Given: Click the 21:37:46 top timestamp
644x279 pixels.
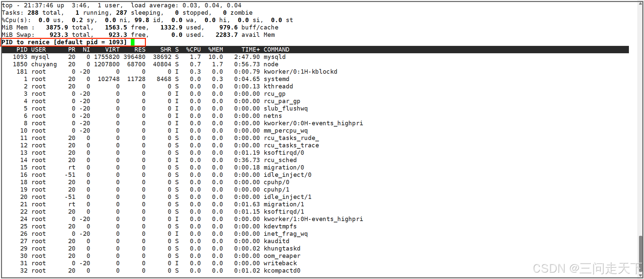Looking at the screenshot, I should [x=39, y=5].
